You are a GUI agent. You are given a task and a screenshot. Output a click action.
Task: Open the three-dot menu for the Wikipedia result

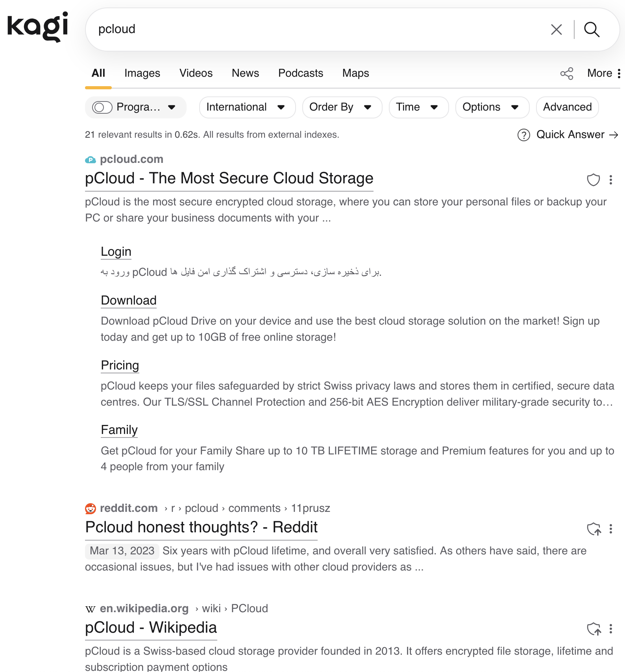click(611, 629)
